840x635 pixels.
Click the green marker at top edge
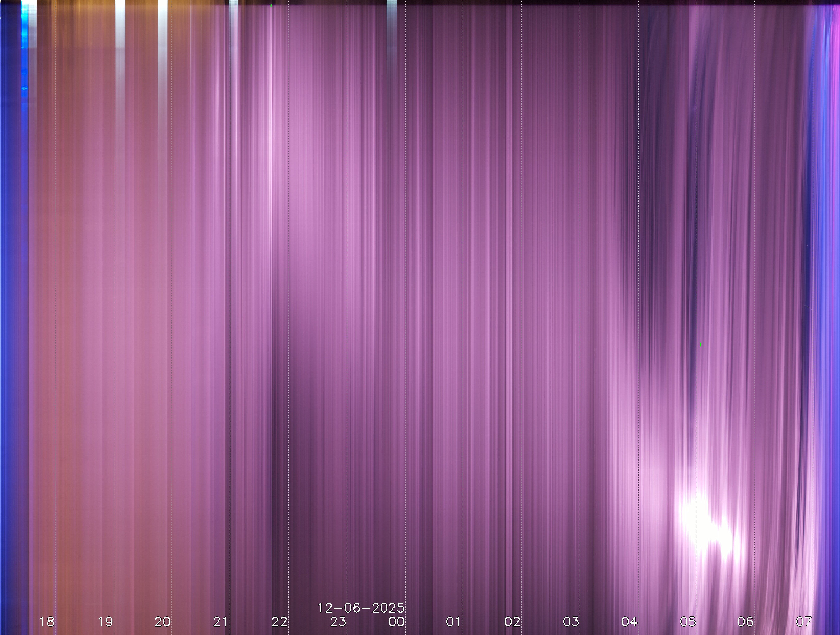[x=271, y=6]
